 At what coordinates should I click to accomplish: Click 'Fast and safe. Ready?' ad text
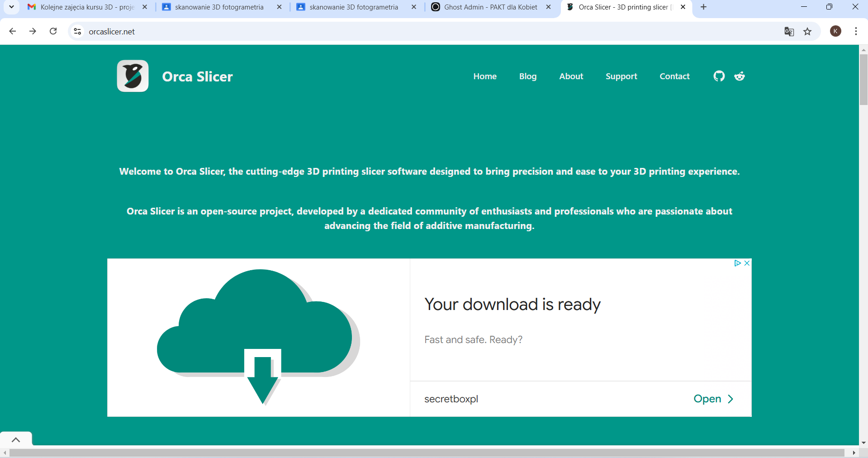point(473,339)
